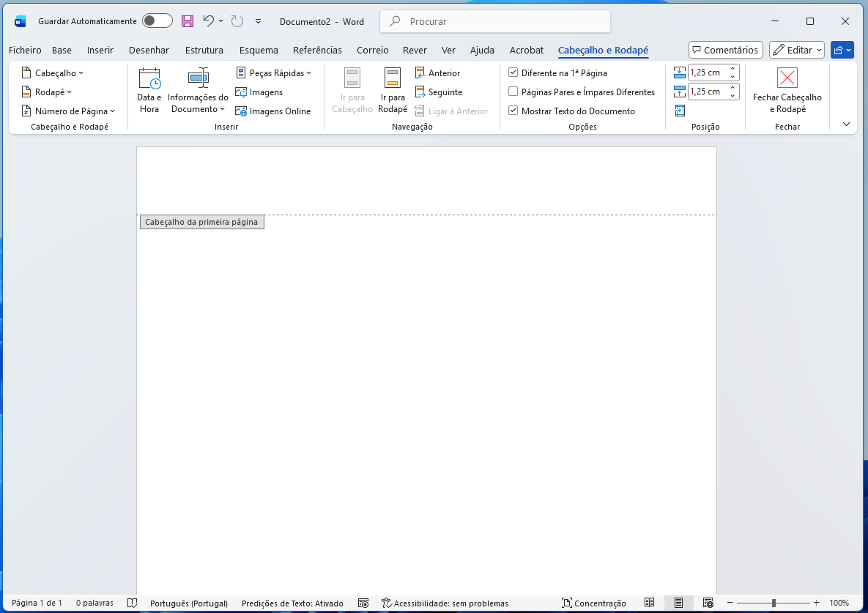Image resolution: width=868 pixels, height=613 pixels.
Task: Go to Seguinte header section
Action: 438,92
